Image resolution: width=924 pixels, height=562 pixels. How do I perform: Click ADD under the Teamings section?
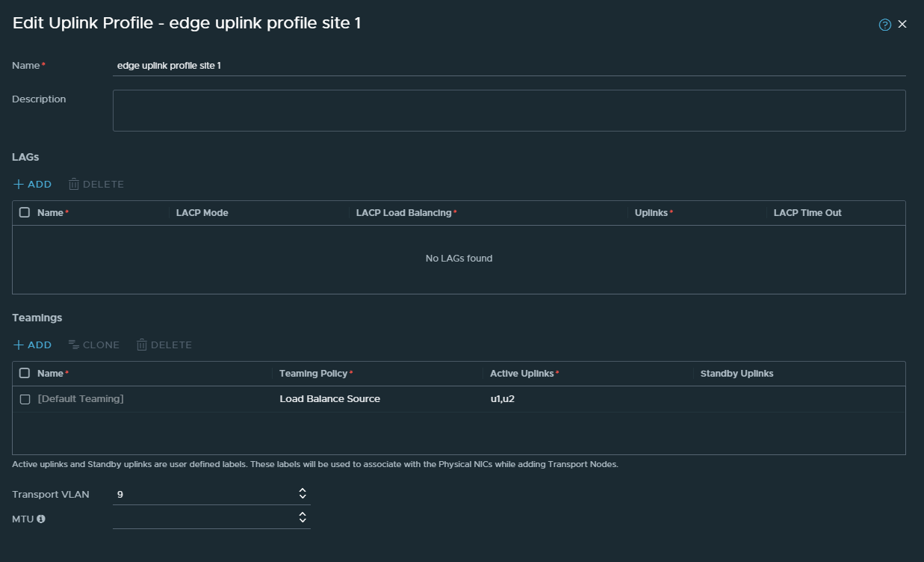pyautogui.click(x=32, y=345)
